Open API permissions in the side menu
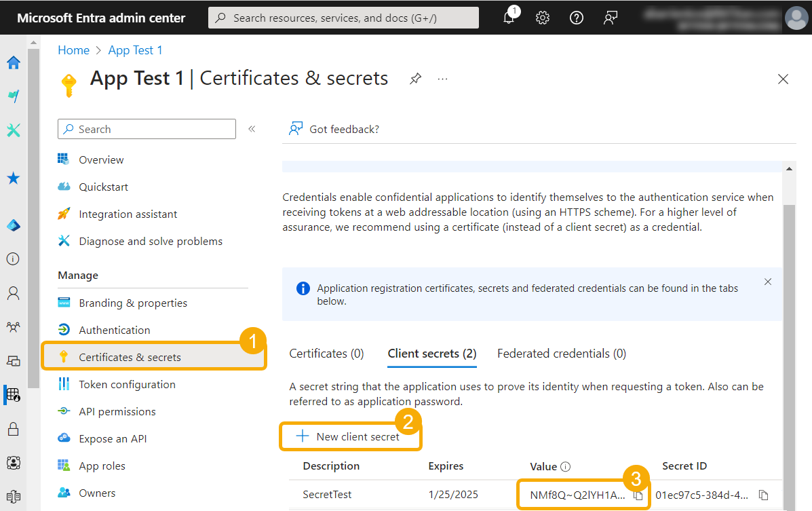This screenshot has width=812, height=511. point(118,411)
